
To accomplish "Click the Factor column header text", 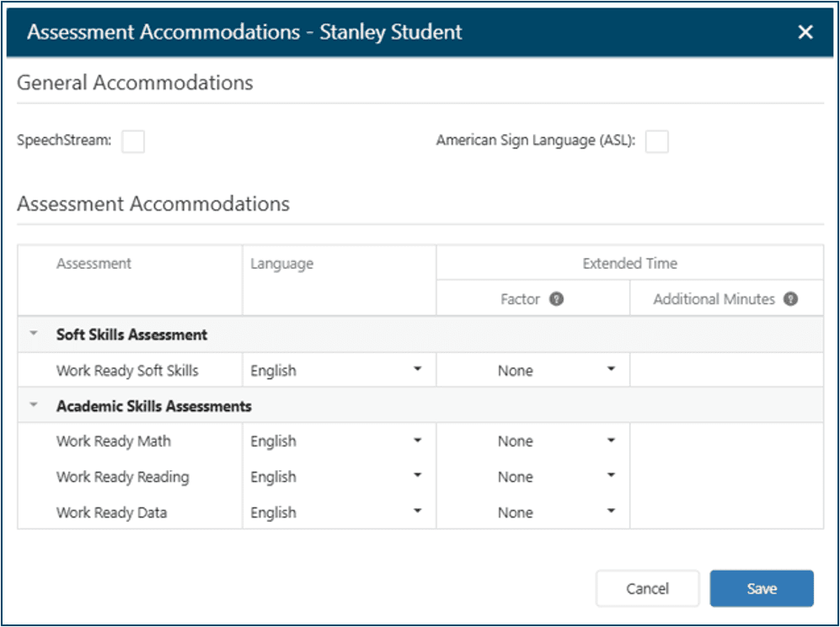I will pos(520,298).
